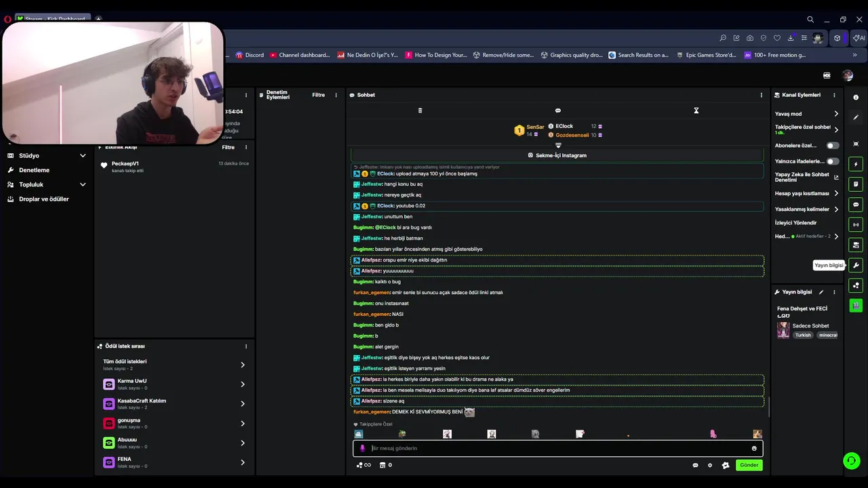
Task: Open Yapay Zeka ile Sohbet Denetimi link
Action: [x=806, y=177]
